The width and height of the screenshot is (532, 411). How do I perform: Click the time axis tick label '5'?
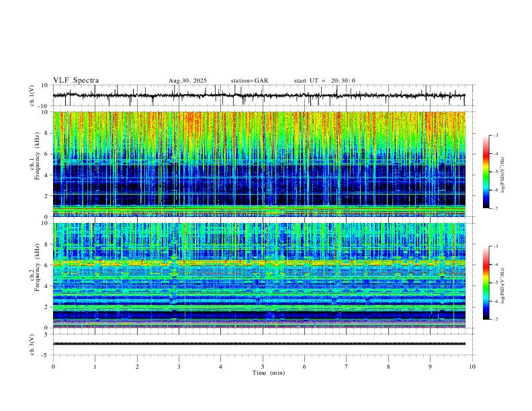(263, 367)
